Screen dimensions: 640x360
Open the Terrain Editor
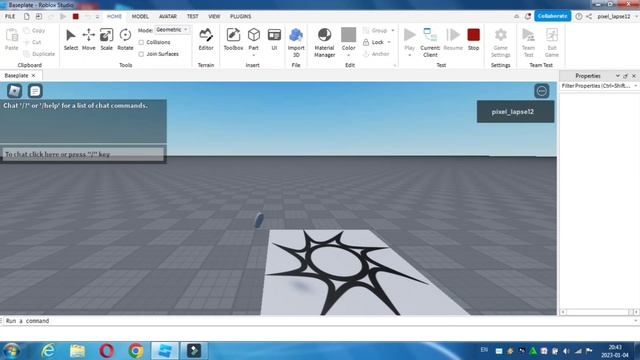(x=206, y=39)
